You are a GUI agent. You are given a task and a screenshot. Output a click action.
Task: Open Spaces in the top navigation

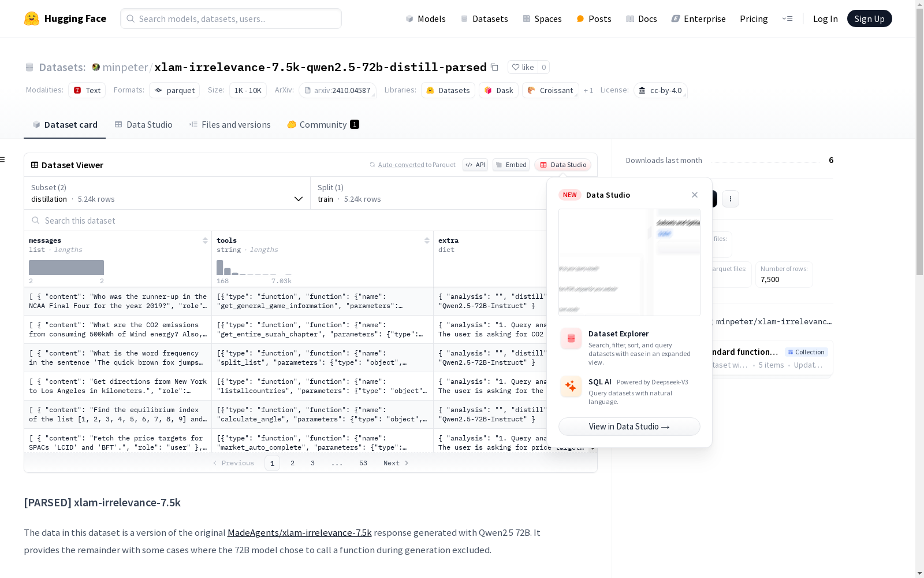pyautogui.click(x=542, y=18)
